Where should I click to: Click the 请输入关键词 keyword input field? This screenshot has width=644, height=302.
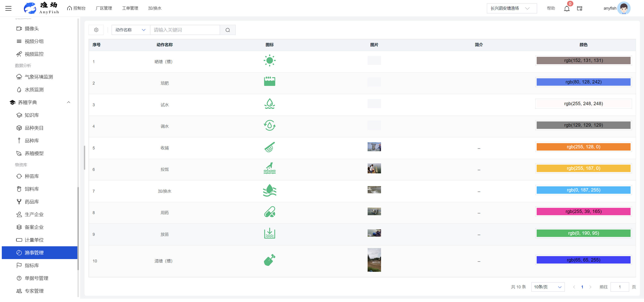tap(185, 30)
